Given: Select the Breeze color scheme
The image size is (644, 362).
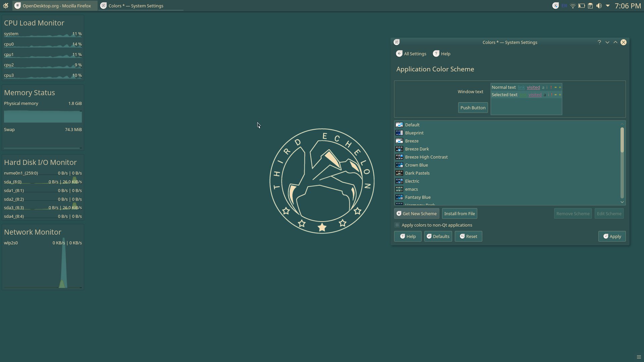Looking at the screenshot, I should point(508,141).
